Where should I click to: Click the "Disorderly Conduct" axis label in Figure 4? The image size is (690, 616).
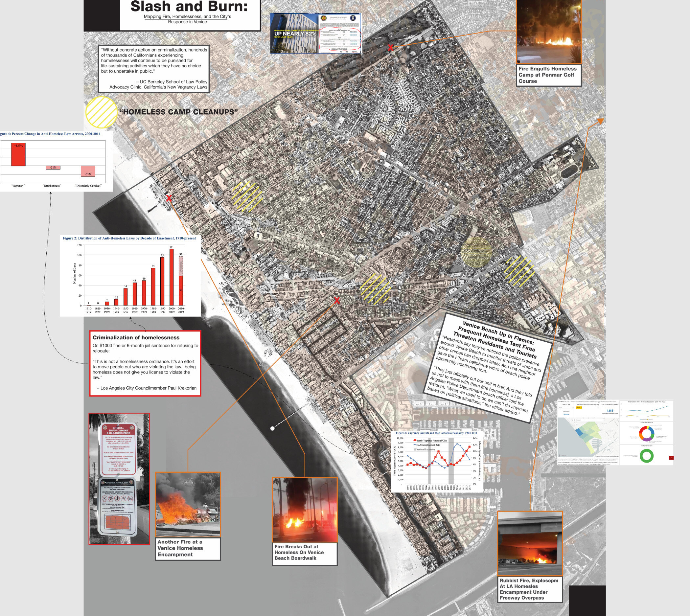click(x=88, y=186)
